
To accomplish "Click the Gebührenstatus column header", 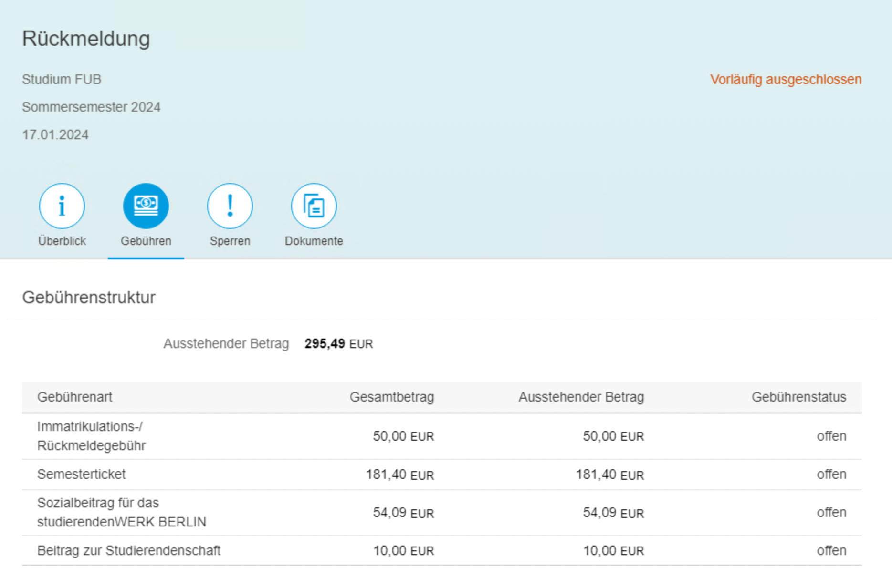I will (798, 397).
